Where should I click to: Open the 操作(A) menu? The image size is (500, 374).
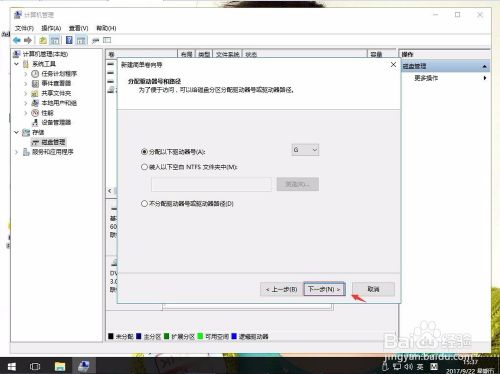coord(51,28)
